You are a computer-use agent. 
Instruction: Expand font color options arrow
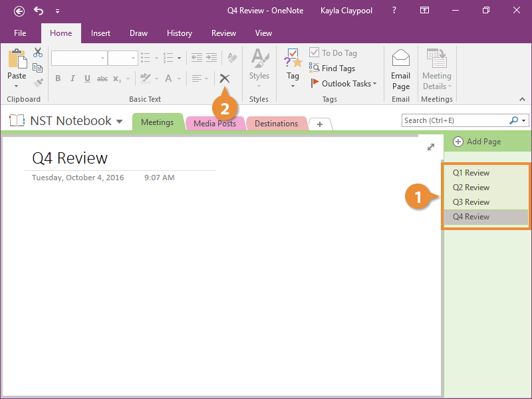[179, 79]
